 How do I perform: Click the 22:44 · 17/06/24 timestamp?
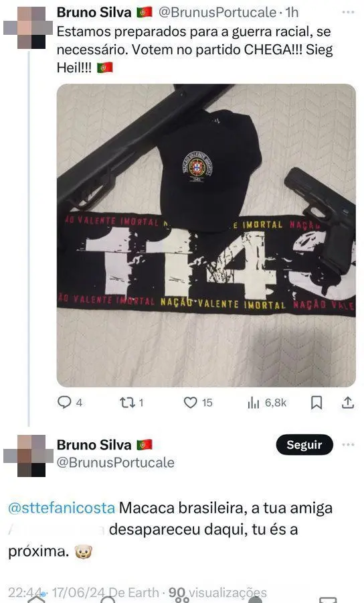(56, 592)
